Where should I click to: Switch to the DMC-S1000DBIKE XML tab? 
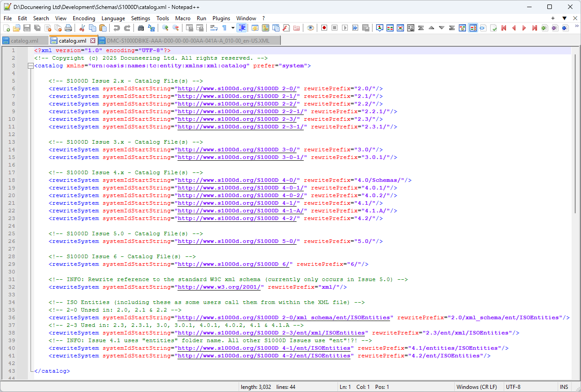coord(188,40)
